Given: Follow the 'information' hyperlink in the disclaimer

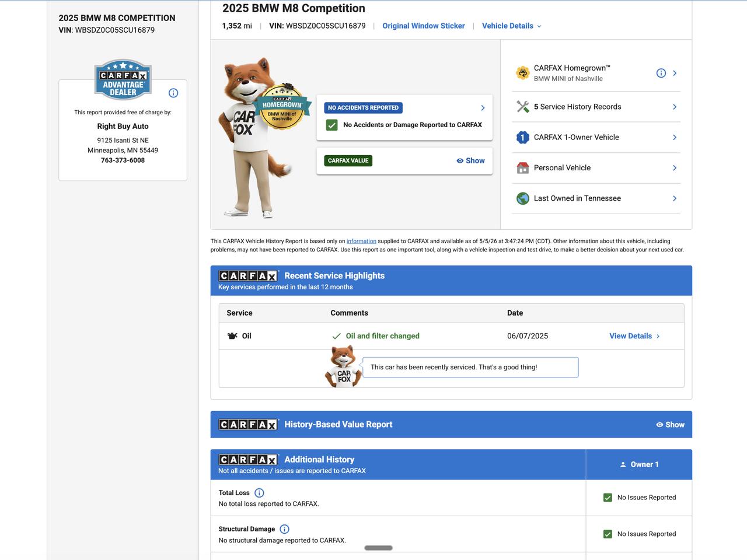Looking at the screenshot, I should [x=361, y=241].
